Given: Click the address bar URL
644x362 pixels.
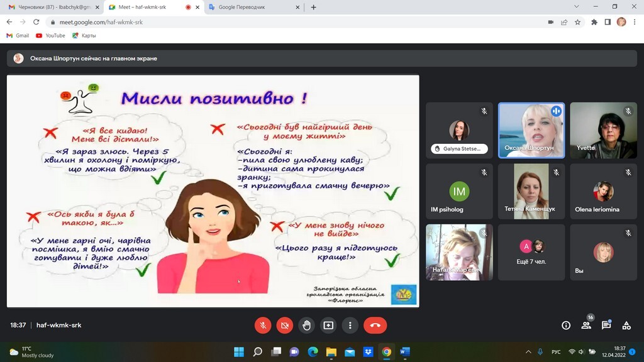Looking at the screenshot, I should click(x=101, y=22).
